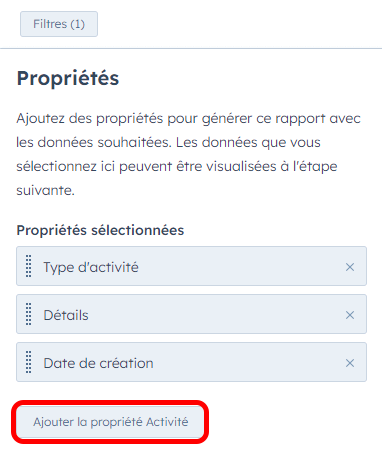Image resolution: width=382 pixels, height=455 pixels.
Task: Click the Détails row drag handle
Action: point(29,314)
